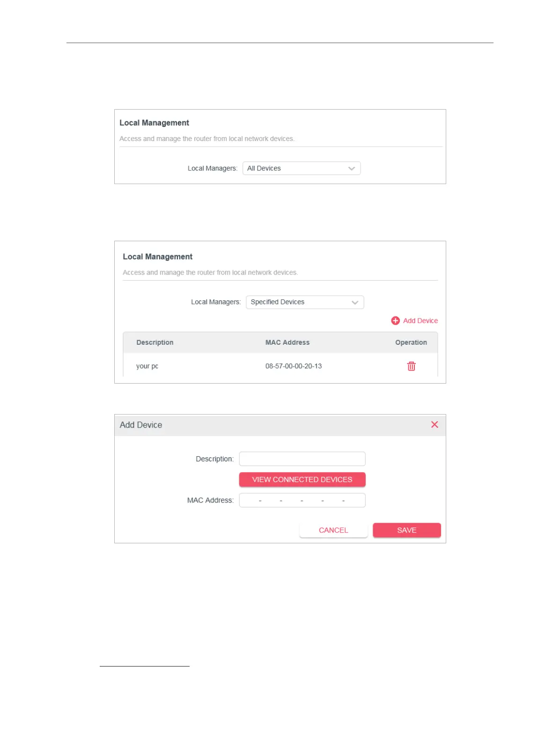Click the MAC address 08-57-00-00-20-13
The height and width of the screenshot is (741, 560).
click(x=294, y=366)
